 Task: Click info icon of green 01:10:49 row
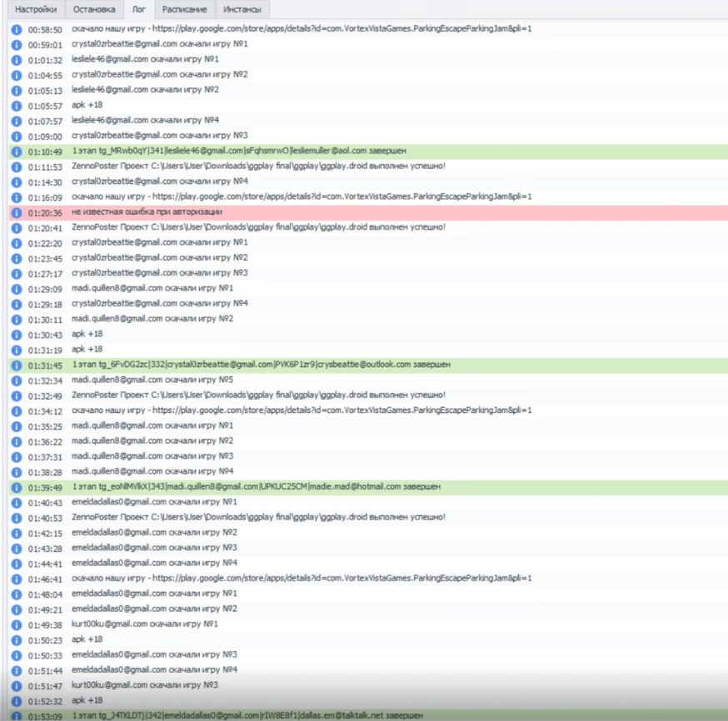[17, 152]
